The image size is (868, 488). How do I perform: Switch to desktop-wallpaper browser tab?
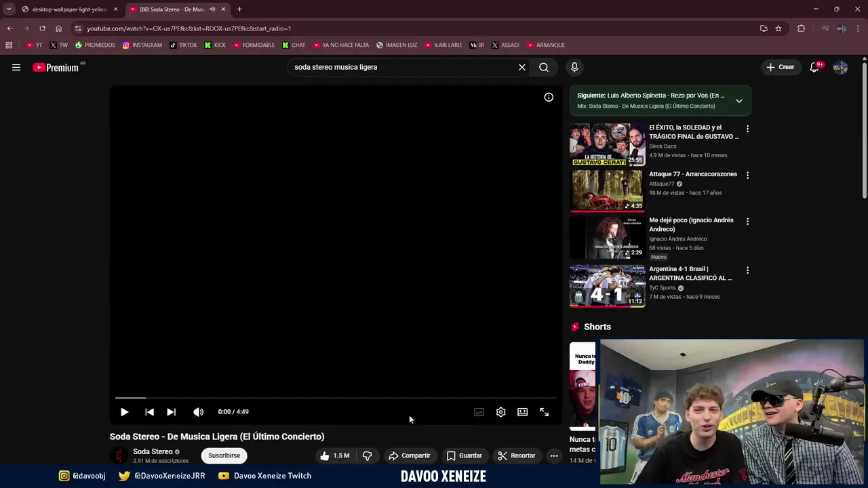point(68,9)
